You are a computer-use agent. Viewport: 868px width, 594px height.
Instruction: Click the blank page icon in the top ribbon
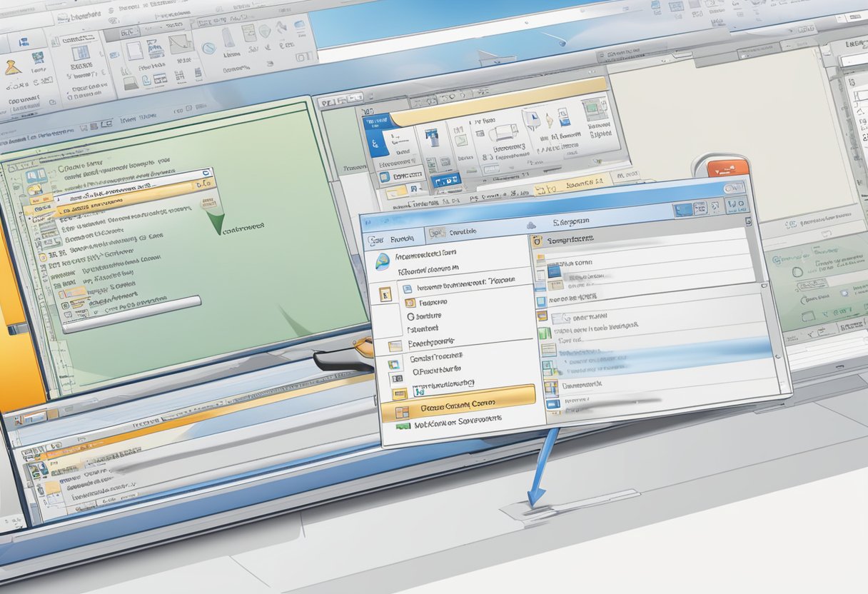[x=135, y=50]
